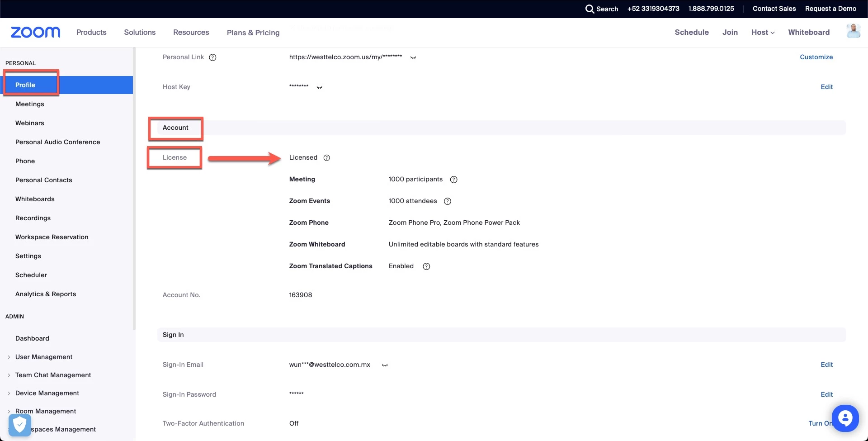868x441 pixels.
Task: Click the 1000 attendees help icon
Action: (x=448, y=201)
